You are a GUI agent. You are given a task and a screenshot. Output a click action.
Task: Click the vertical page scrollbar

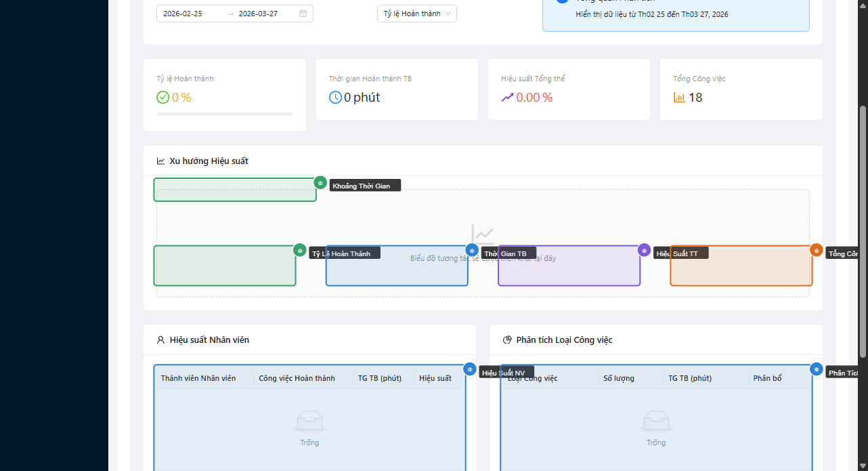pos(862,230)
